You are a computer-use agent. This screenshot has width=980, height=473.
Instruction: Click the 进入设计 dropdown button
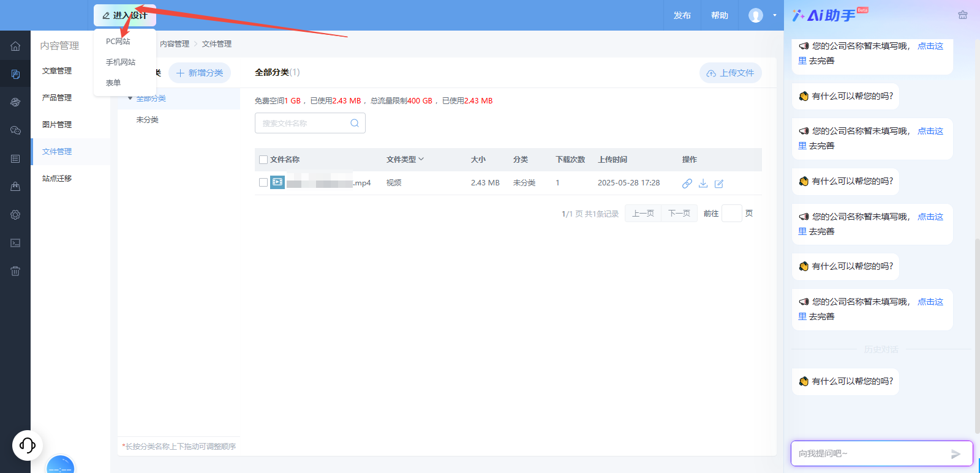(125, 15)
